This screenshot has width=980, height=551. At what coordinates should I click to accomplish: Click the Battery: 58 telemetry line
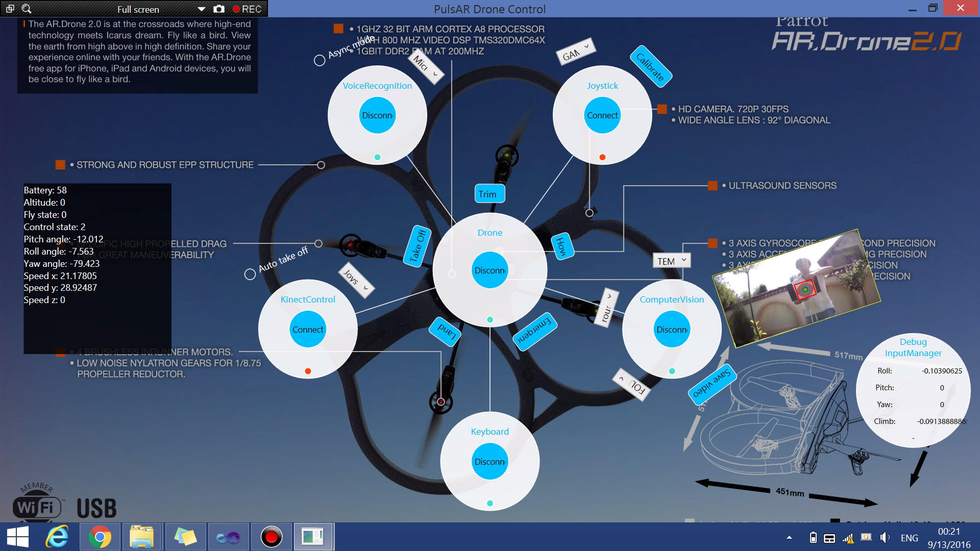point(45,190)
